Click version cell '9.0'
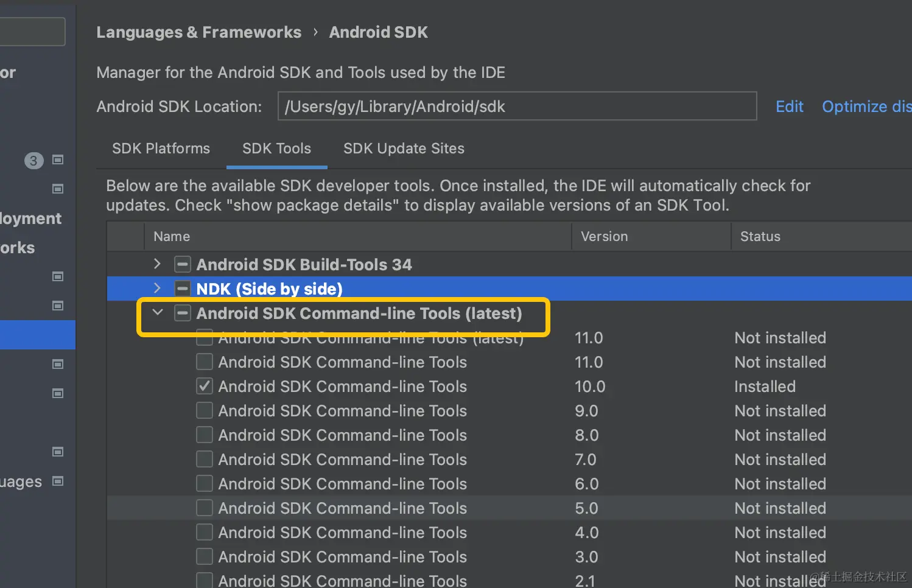The image size is (912, 588). pyautogui.click(x=586, y=411)
